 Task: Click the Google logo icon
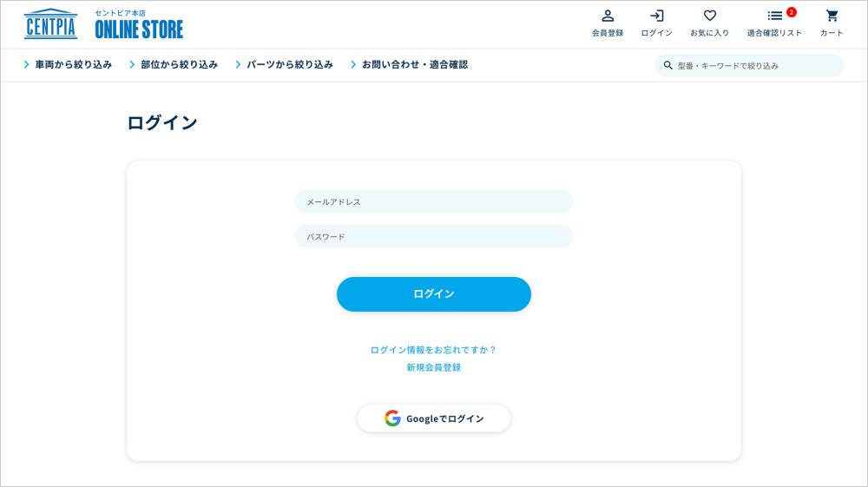pyautogui.click(x=392, y=418)
